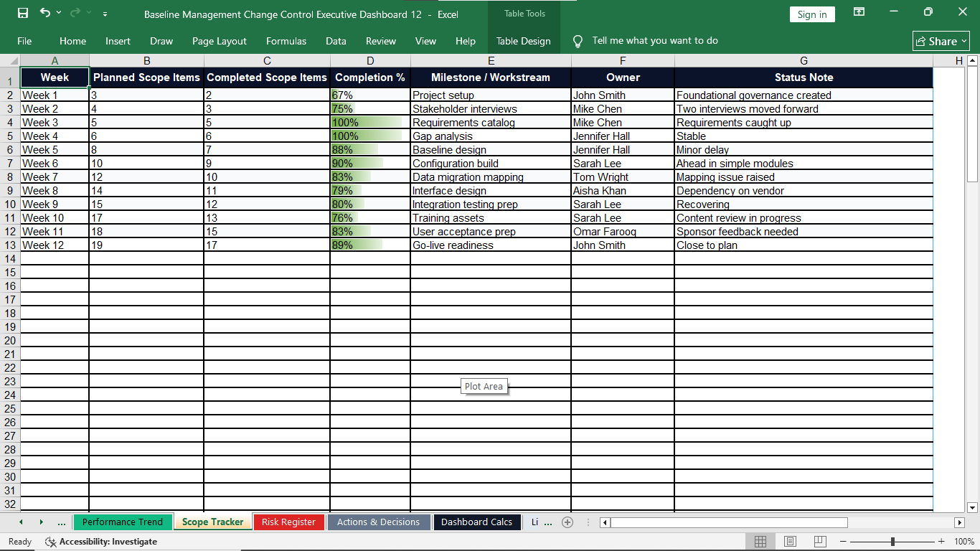The image size is (980, 551).
Task: Click the vertical scrollbar down arrow
Action: tap(973, 507)
